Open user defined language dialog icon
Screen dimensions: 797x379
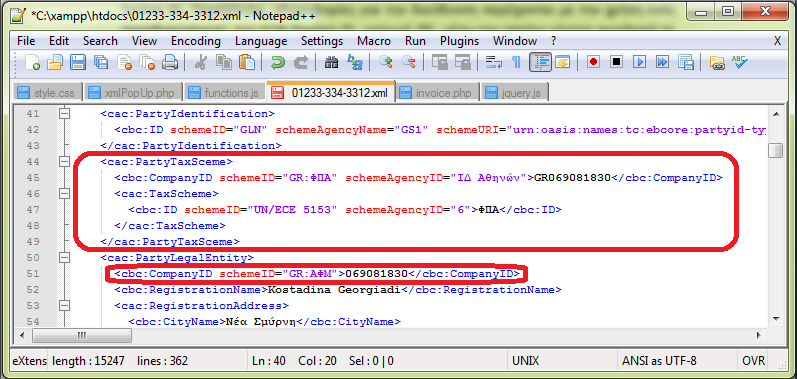click(x=562, y=62)
